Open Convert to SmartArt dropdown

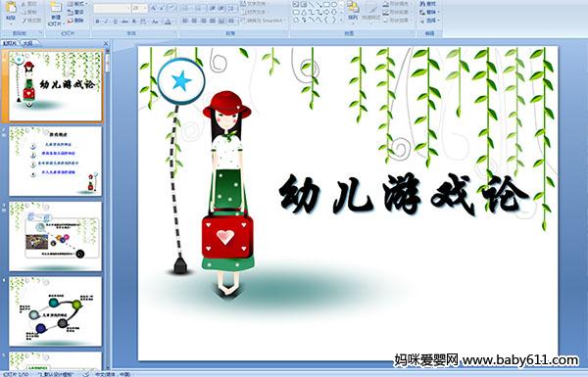tap(264, 21)
